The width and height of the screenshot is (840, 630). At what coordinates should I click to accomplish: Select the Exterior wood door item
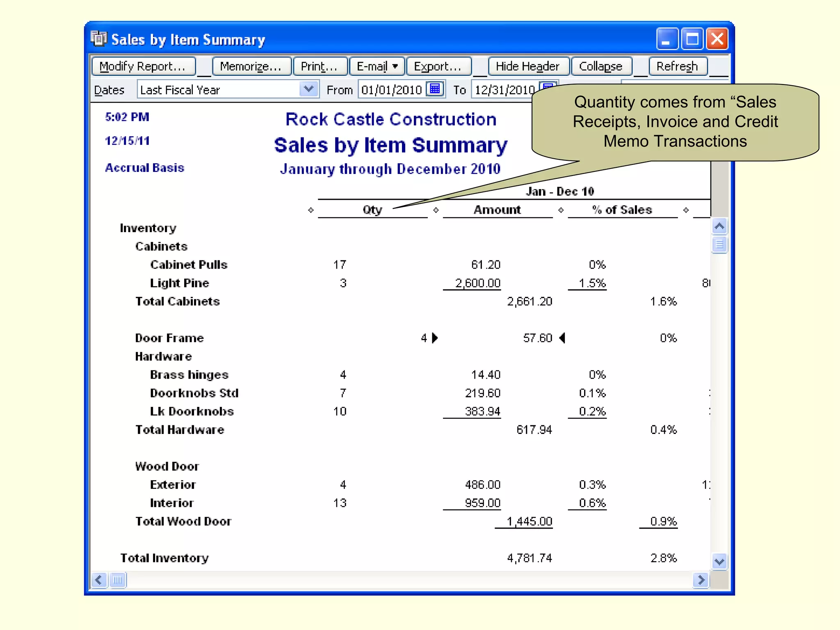click(x=173, y=485)
